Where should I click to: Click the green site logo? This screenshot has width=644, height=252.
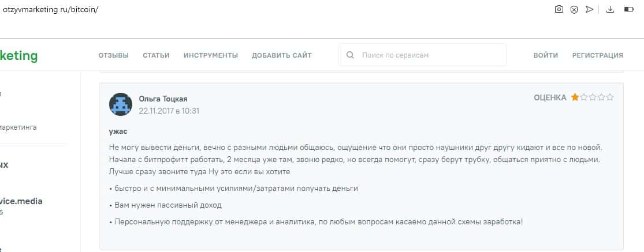[18, 56]
